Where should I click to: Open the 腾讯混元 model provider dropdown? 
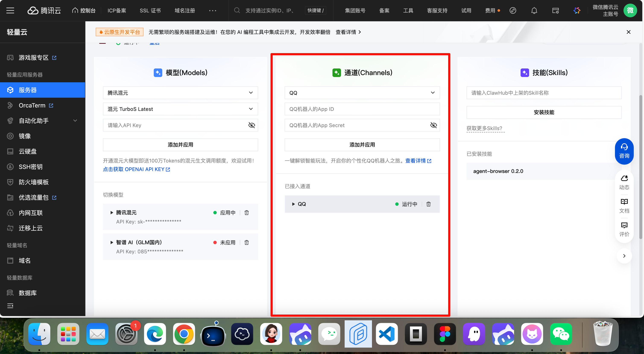tap(180, 93)
